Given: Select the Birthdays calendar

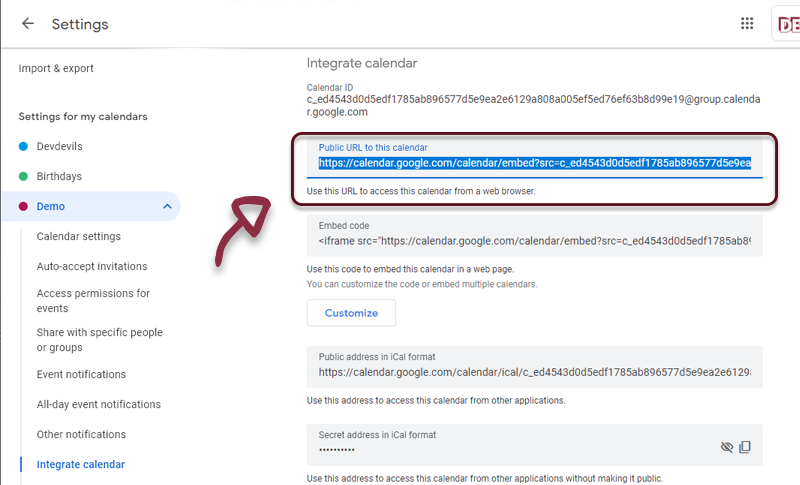Looking at the screenshot, I should [x=59, y=176].
